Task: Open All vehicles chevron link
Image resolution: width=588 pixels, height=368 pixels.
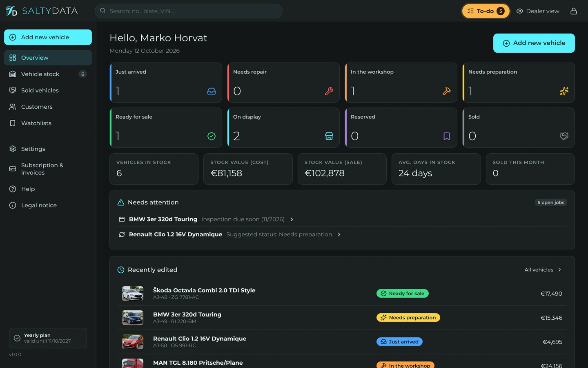Action: tap(543, 270)
